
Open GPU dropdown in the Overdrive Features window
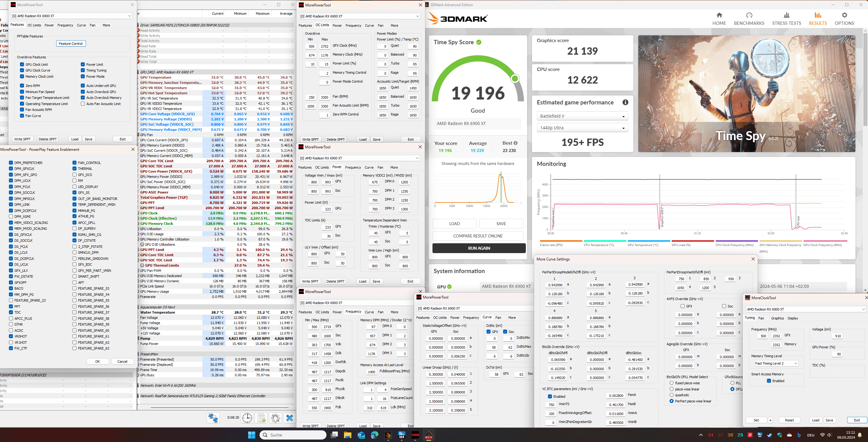(x=72, y=16)
